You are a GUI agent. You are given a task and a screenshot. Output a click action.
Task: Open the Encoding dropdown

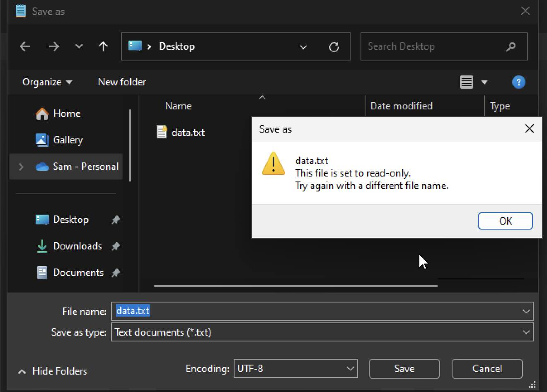pyautogui.click(x=349, y=368)
